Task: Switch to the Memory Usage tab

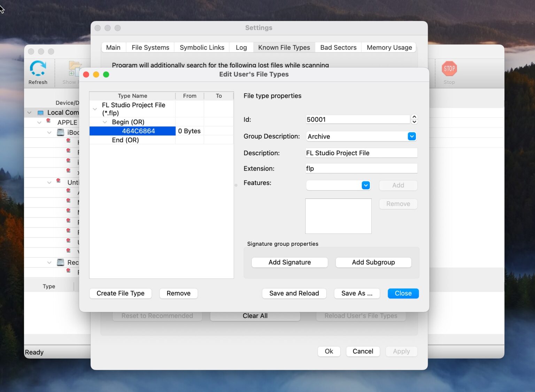Action: tap(389, 47)
